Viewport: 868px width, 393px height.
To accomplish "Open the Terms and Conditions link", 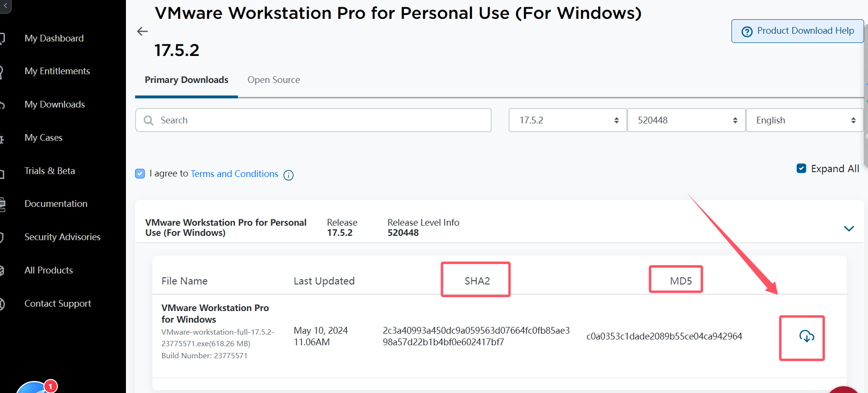I will tap(234, 174).
